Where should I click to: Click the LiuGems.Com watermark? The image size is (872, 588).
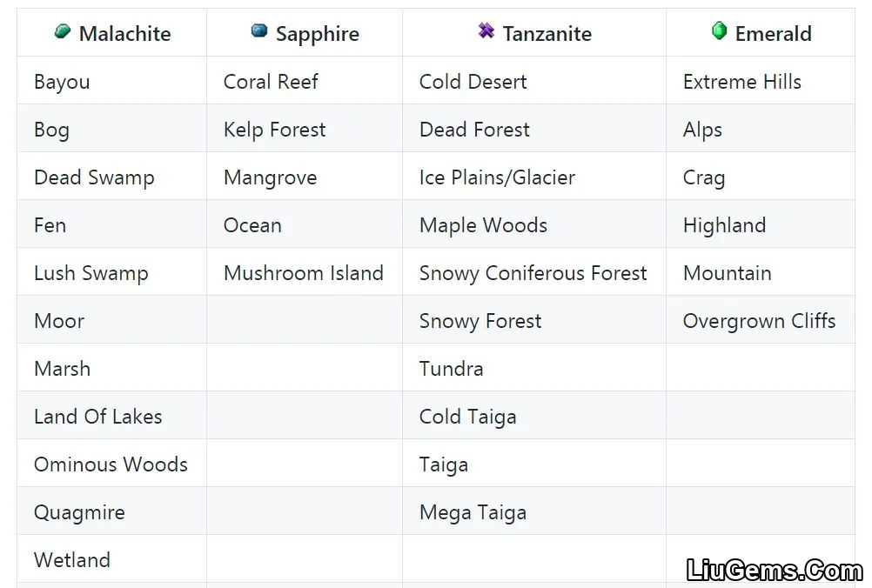775,571
